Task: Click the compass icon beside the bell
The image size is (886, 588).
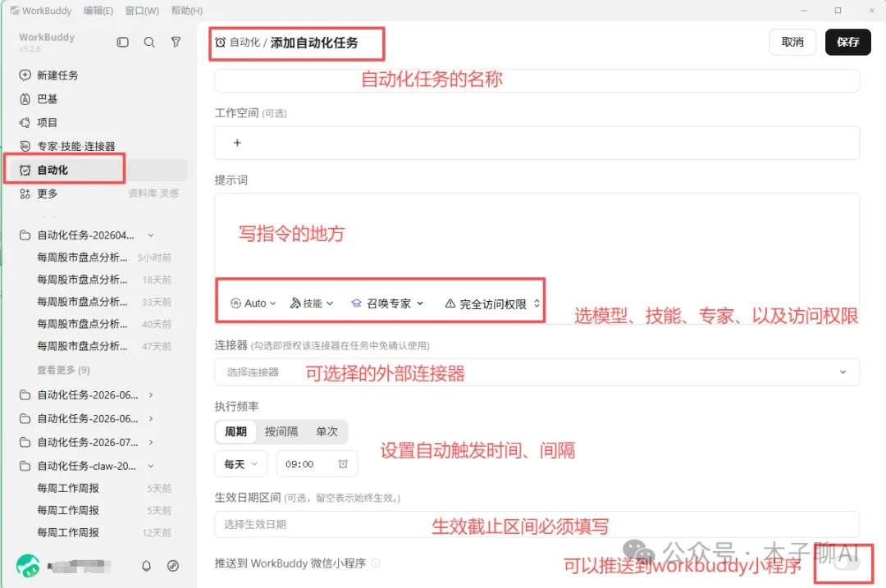Action: 173,565
